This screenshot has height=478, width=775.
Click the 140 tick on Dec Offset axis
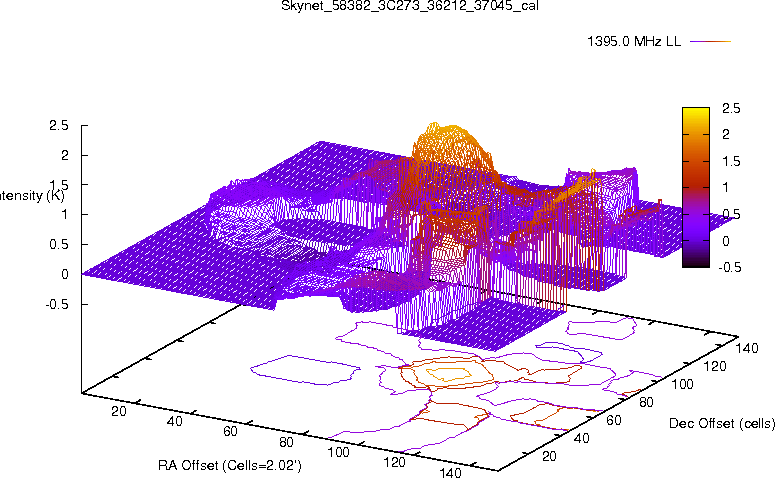pyautogui.click(x=746, y=348)
